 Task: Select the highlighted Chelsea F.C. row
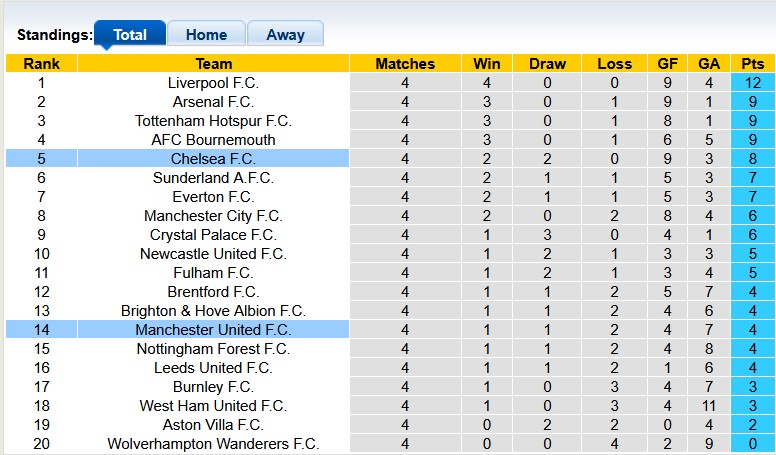213,159
